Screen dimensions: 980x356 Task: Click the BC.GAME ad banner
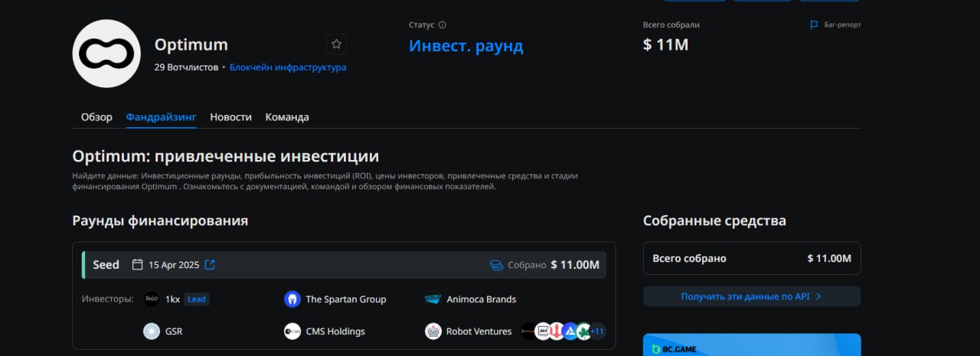point(751,345)
